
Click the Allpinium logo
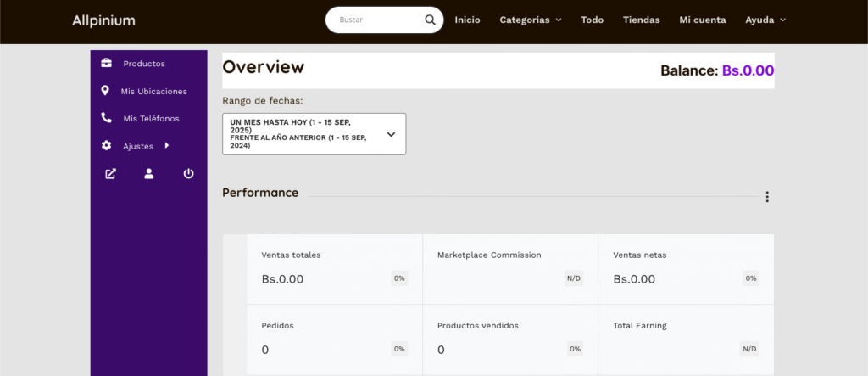tap(103, 20)
